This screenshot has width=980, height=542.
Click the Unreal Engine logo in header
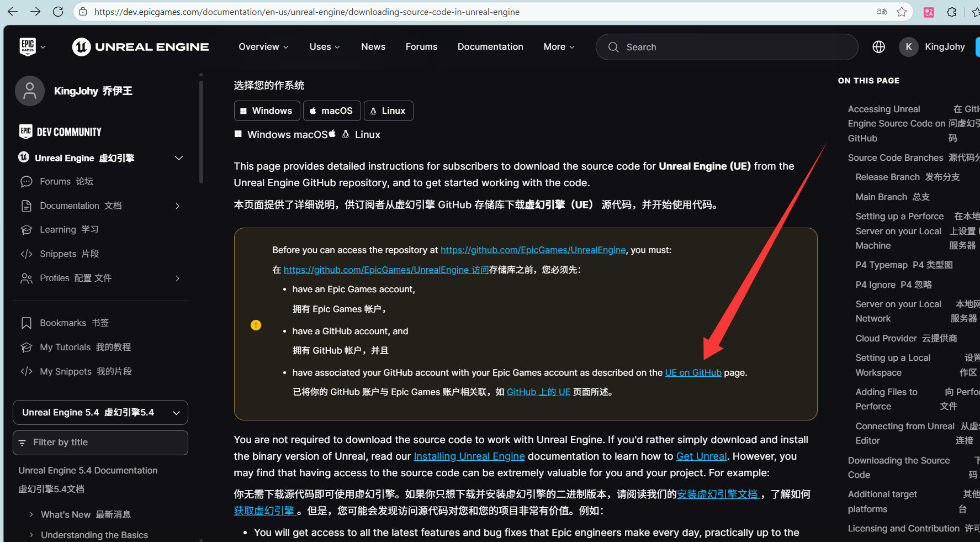[x=141, y=47]
